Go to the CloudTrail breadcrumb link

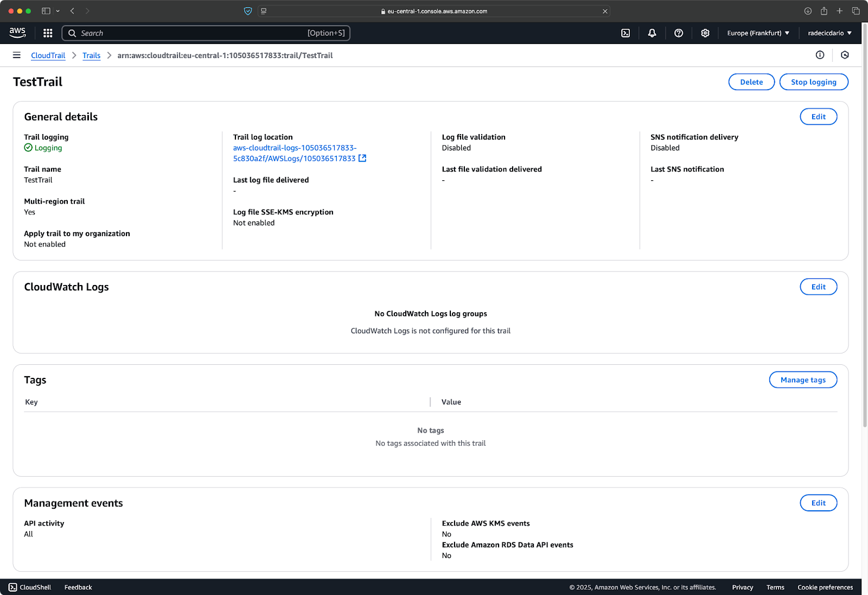click(48, 55)
